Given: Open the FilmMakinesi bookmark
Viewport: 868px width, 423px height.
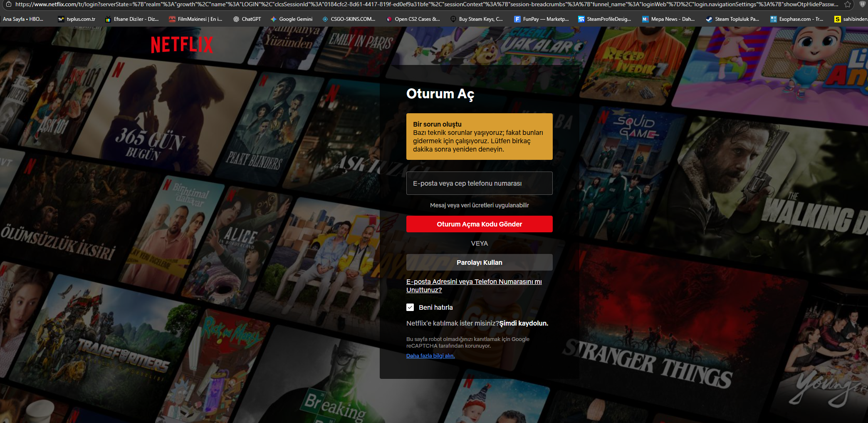Looking at the screenshot, I should [195, 19].
